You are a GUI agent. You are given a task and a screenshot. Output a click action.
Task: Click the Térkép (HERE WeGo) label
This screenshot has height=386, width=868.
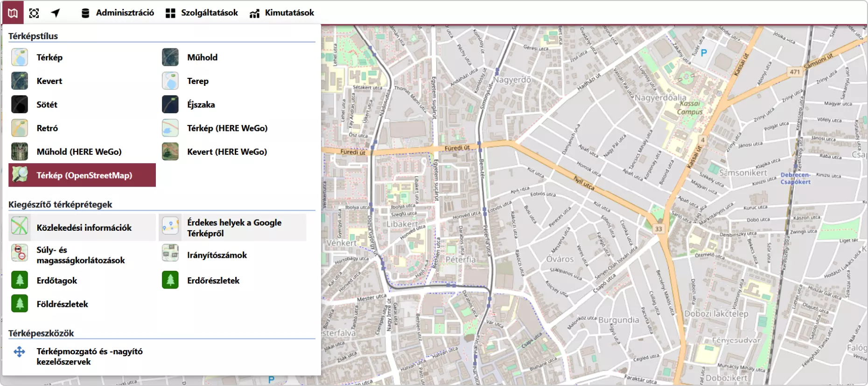[x=227, y=128]
